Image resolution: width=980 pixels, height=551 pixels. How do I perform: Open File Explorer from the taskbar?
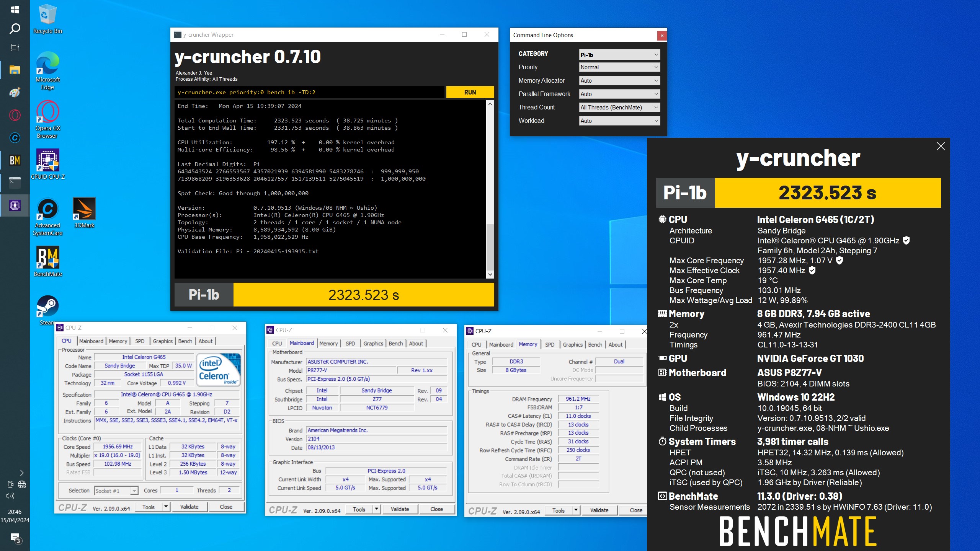[x=15, y=70]
